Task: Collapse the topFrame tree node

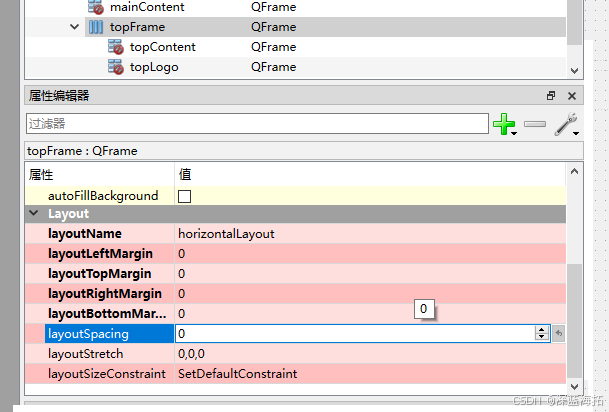Action: pyautogui.click(x=75, y=27)
